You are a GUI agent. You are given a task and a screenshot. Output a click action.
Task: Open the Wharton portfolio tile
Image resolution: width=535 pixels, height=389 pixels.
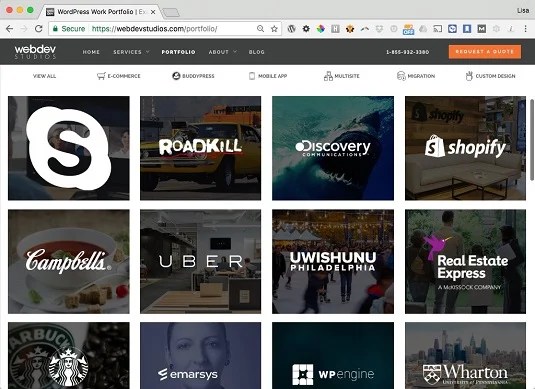[x=465, y=356]
